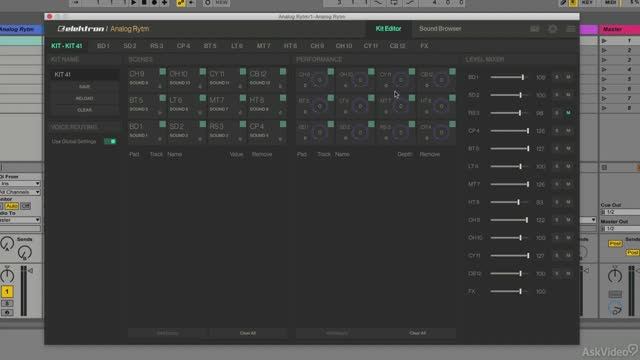This screenshot has height=360, width=640.
Task: Click the kit Clear button
Action: coord(84,110)
